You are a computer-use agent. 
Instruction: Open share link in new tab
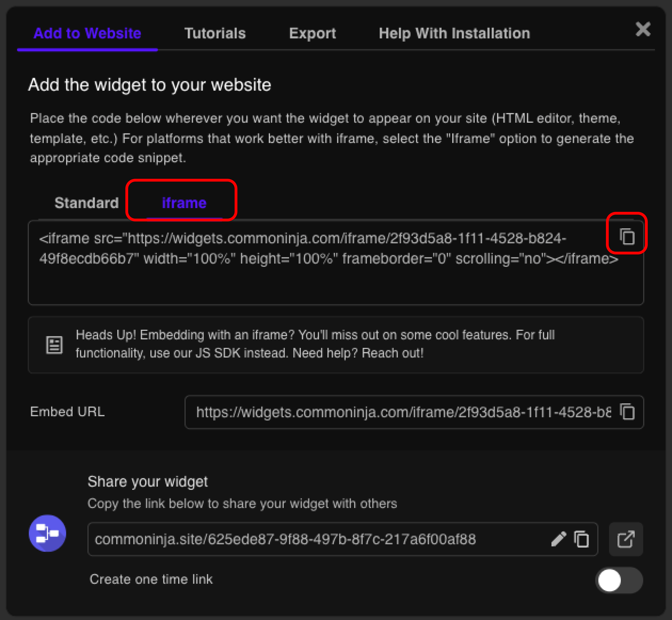(626, 539)
